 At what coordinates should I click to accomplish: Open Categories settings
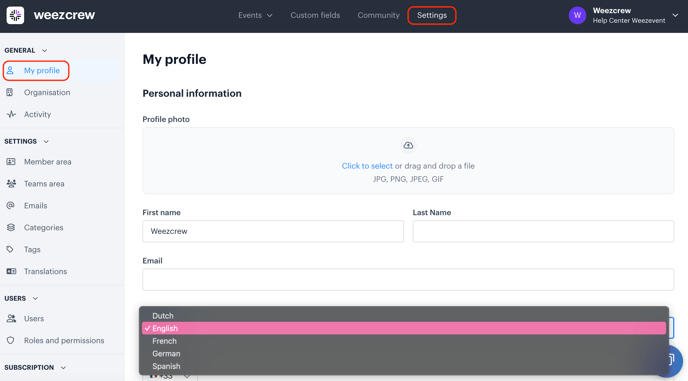[43, 228]
